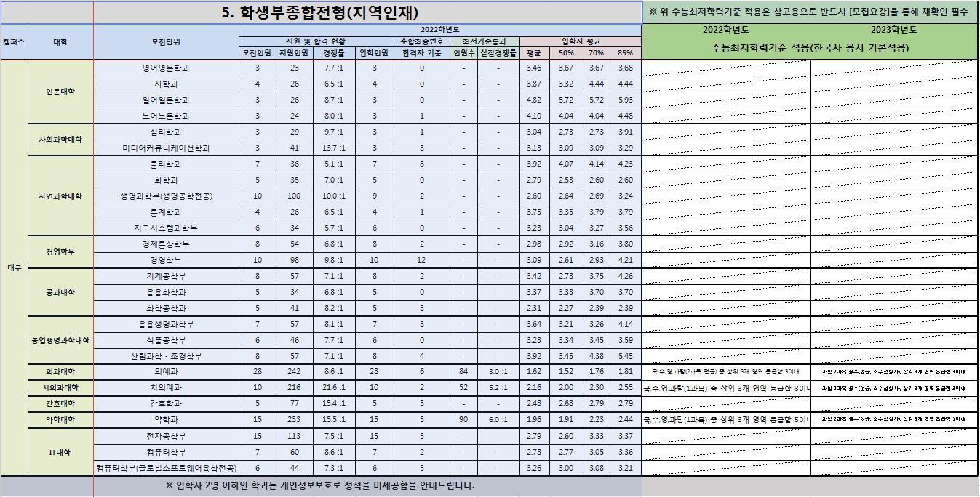The width and height of the screenshot is (980, 497).
Task: Click the '산림과학·조경학부' department cell
Action: [x=166, y=356]
